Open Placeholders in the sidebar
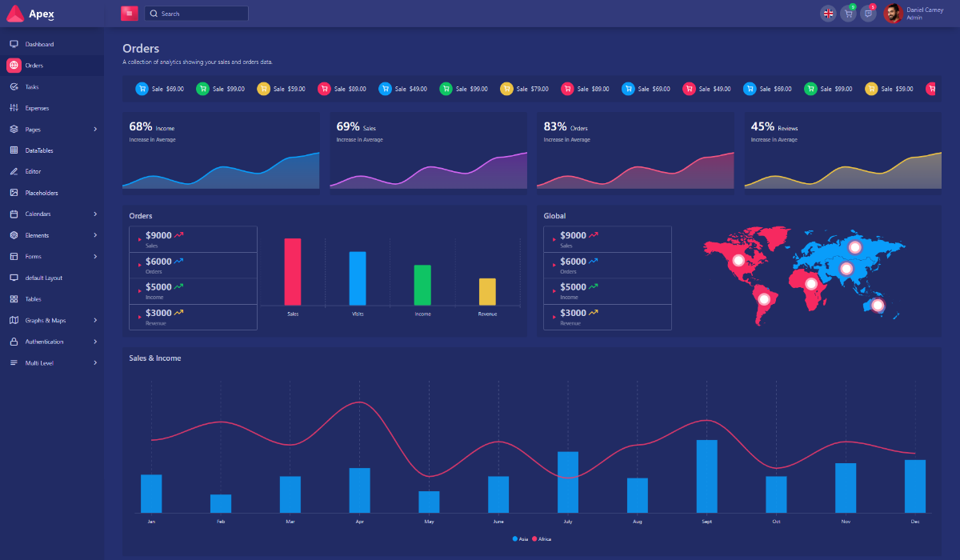This screenshot has width=960, height=560. (x=52, y=193)
